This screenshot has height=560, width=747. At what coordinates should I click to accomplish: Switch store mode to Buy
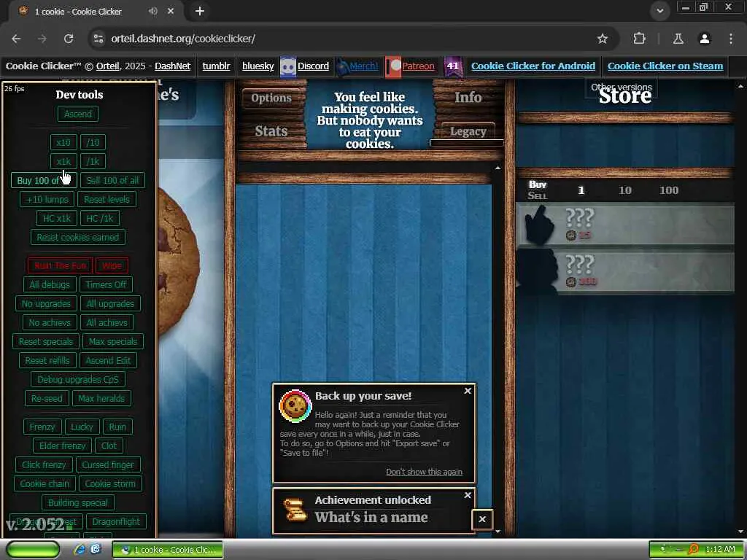[x=538, y=184]
